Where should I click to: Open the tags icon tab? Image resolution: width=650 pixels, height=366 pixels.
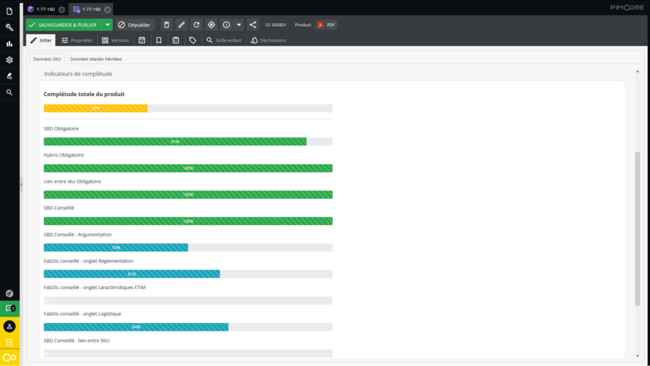click(192, 40)
